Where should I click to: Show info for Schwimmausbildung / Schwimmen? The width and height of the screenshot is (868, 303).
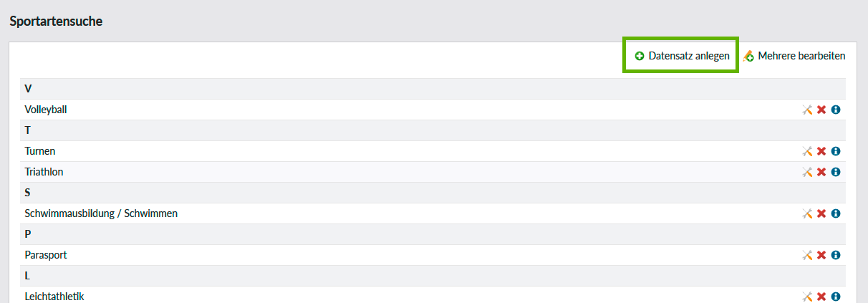835,214
